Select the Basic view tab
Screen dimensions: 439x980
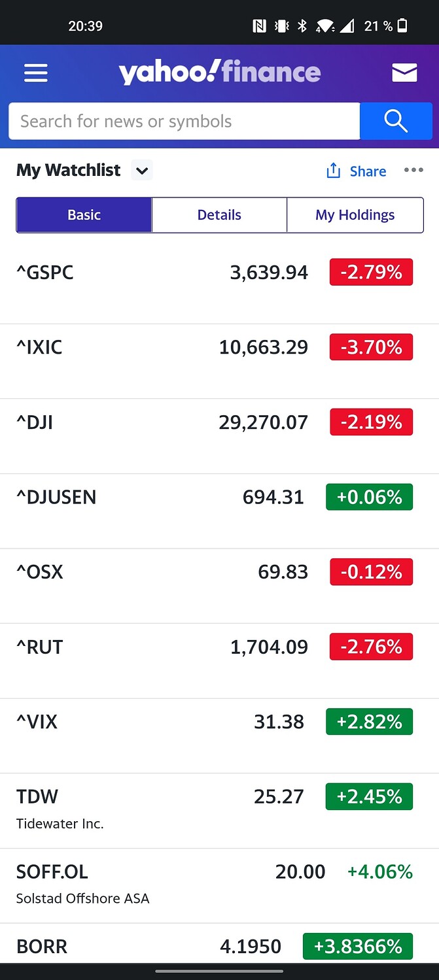pyautogui.click(x=84, y=215)
